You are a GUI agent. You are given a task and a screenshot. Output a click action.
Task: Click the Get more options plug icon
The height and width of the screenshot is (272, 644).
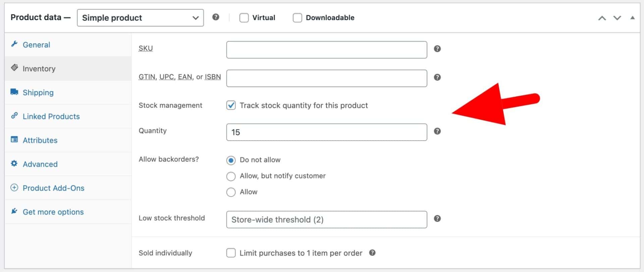[14, 211]
